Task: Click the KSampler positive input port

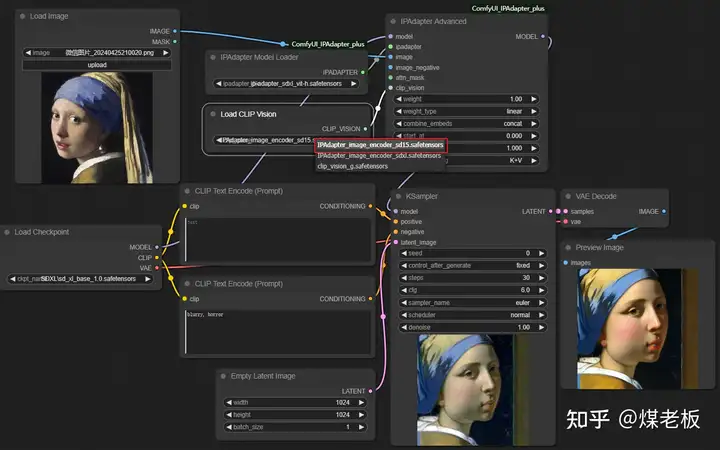Action: 396,222
